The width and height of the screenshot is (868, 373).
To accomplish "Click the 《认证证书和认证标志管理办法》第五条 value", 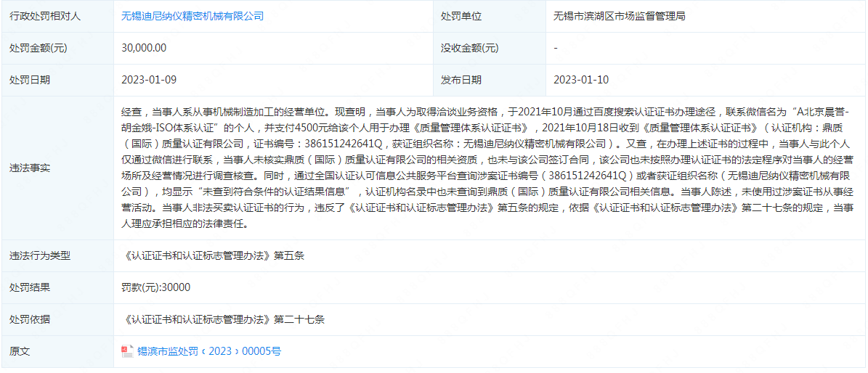I will 213,255.
